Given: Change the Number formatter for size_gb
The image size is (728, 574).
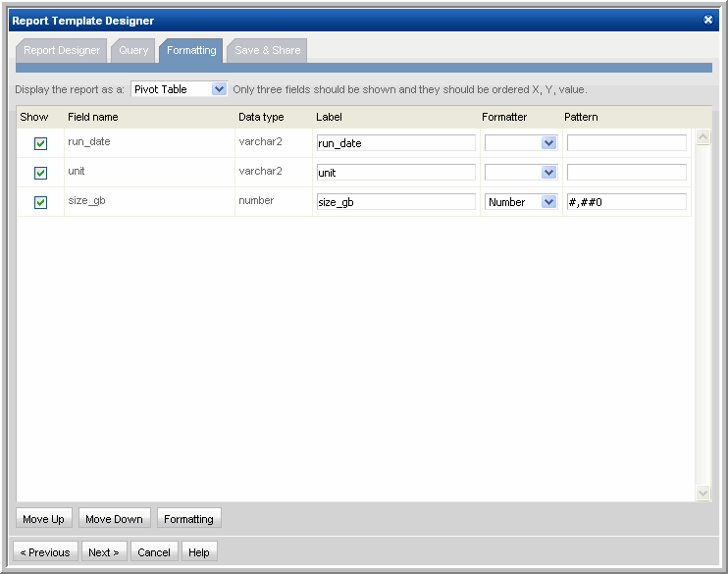Looking at the screenshot, I should point(521,202).
